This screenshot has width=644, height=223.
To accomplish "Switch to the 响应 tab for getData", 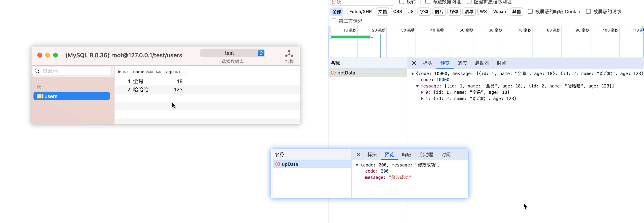I will 462,63.
